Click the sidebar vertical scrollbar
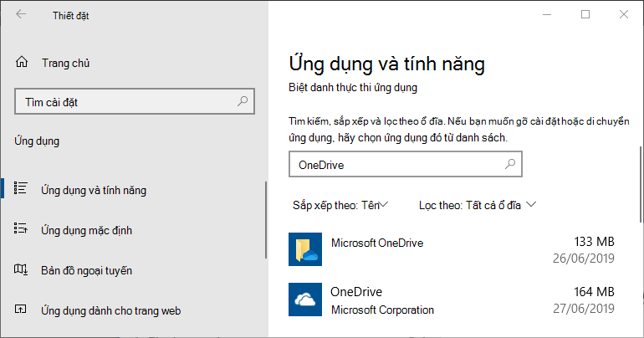 tap(266, 220)
